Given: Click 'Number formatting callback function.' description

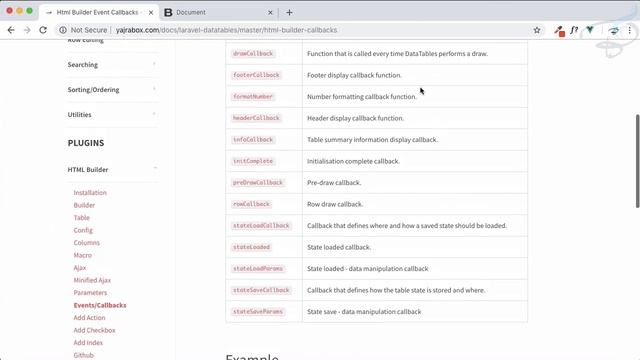Looking at the screenshot, I should coord(362,97).
